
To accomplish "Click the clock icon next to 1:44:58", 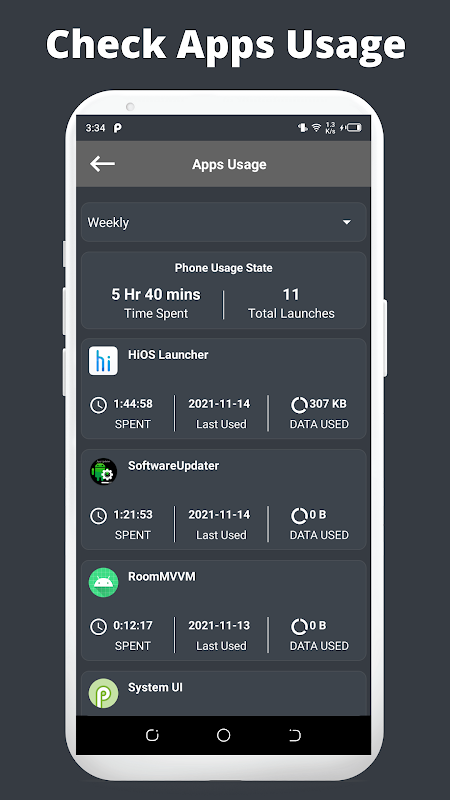I will point(98,405).
